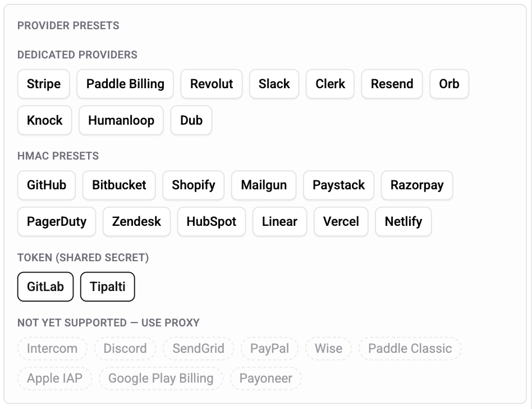
Task: Select the Stripe provider preset
Action: click(43, 84)
